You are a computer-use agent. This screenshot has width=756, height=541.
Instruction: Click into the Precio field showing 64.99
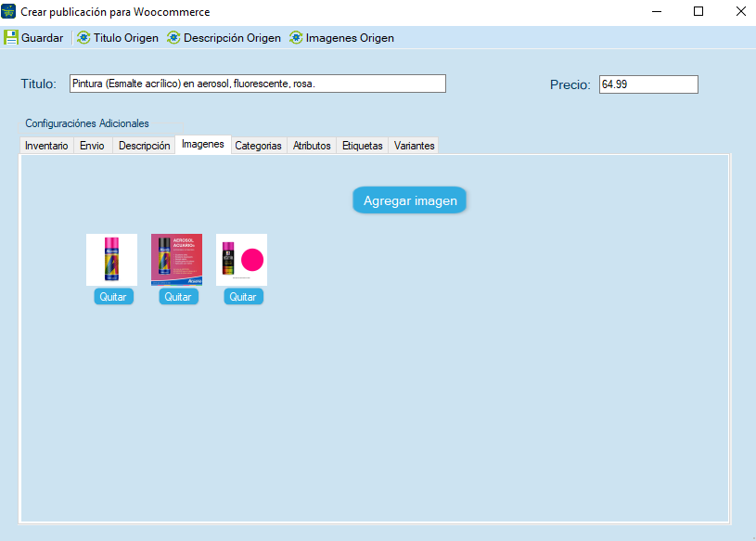pyautogui.click(x=648, y=84)
